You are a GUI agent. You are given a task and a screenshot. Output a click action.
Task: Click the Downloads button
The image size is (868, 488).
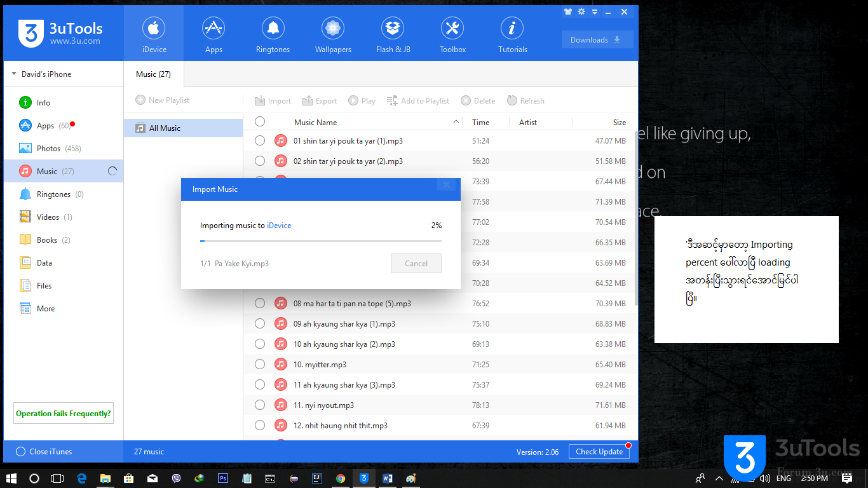[597, 39]
